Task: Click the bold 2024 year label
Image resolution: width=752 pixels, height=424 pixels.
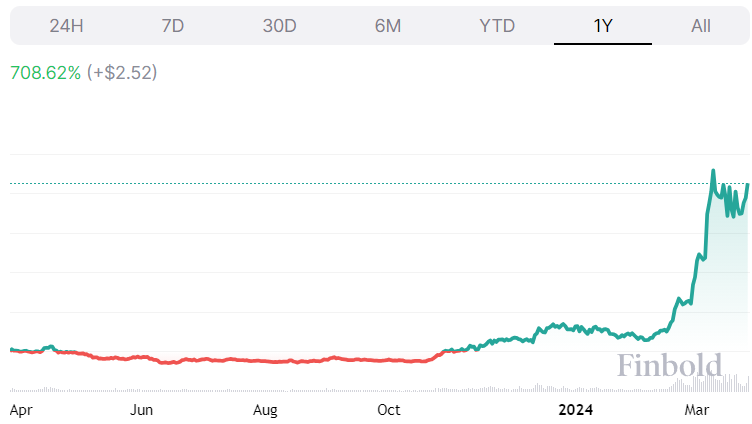Action: coord(577,409)
